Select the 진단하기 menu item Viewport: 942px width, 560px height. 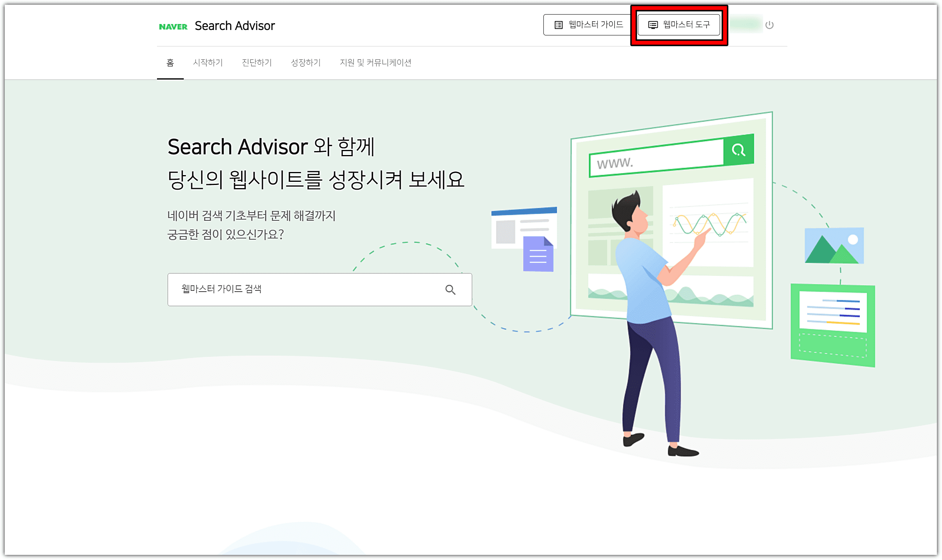[257, 63]
